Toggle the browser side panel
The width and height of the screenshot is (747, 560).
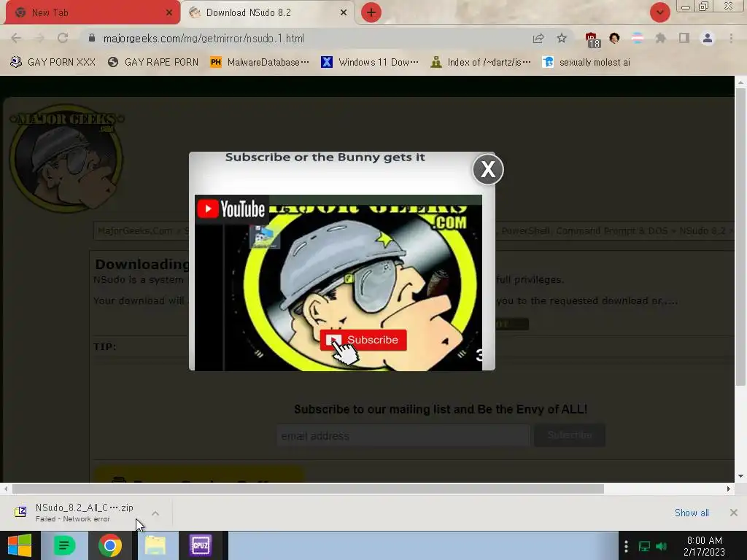(x=684, y=38)
